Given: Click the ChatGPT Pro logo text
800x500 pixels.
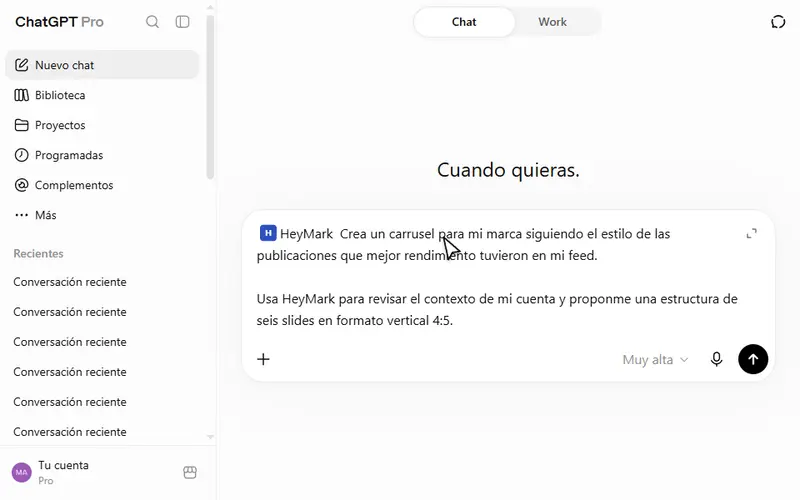Looking at the screenshot, I should coord(59,22).
